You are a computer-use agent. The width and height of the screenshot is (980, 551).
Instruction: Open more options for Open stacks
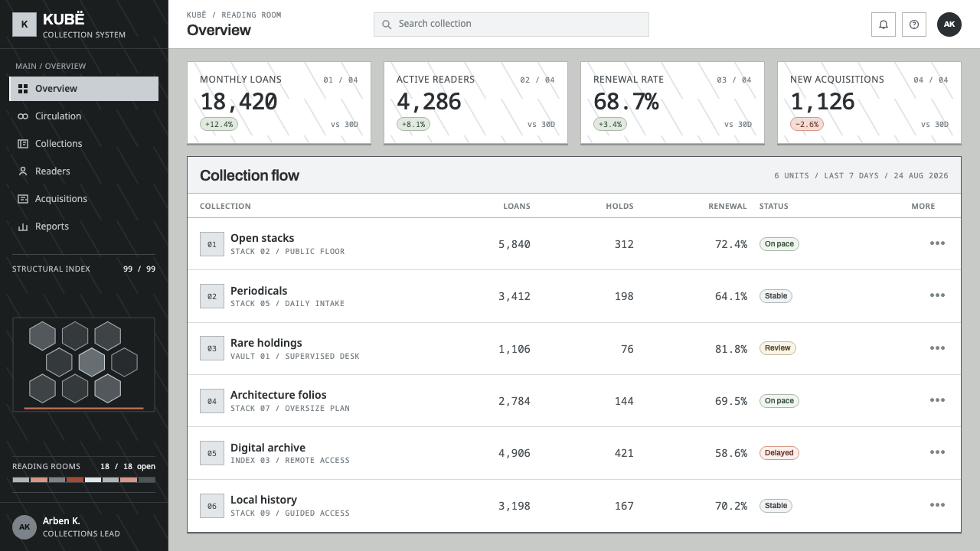pyautogui.click(x=937, y=243)
